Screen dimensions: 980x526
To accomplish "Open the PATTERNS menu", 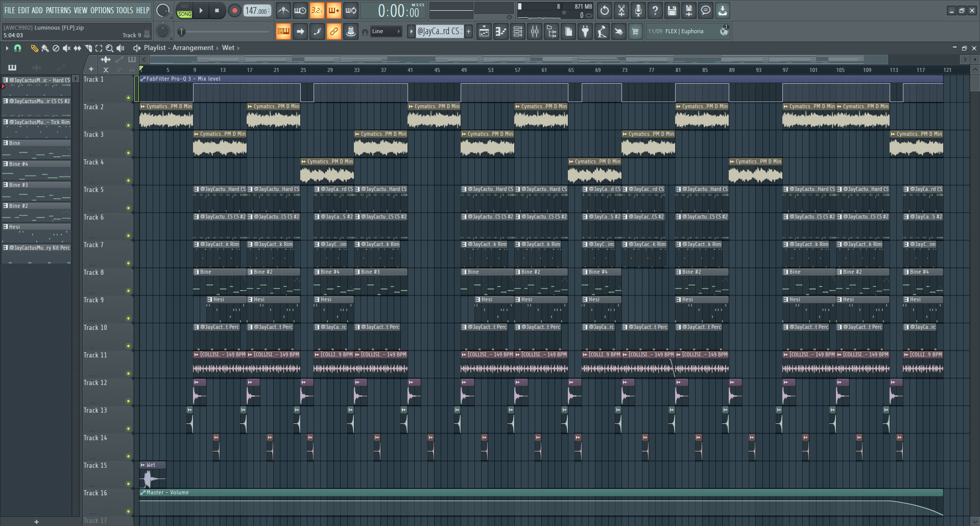I will click(58, 10).
